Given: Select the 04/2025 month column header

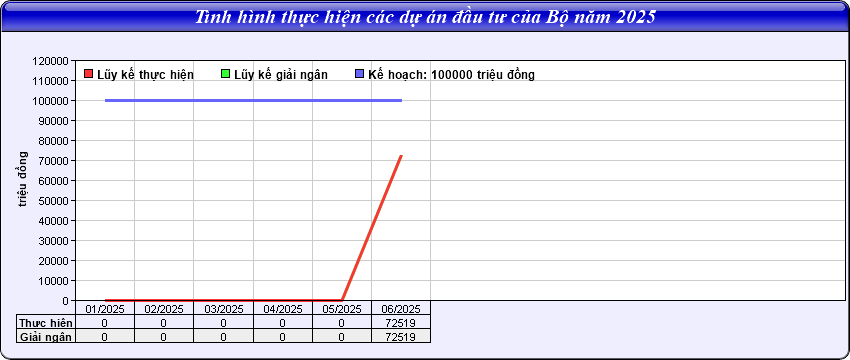Looking at the screenshot, I should point(283,309).
